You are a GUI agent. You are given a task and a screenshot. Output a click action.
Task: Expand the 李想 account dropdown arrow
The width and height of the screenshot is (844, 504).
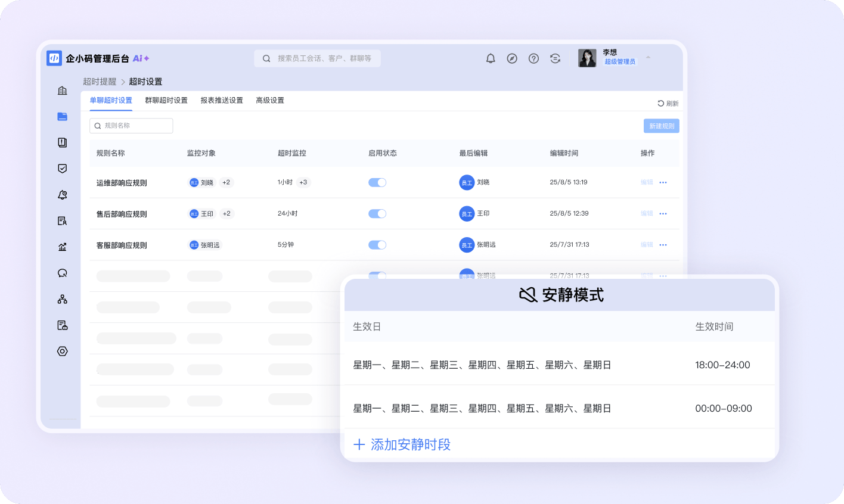click(648, 58)
